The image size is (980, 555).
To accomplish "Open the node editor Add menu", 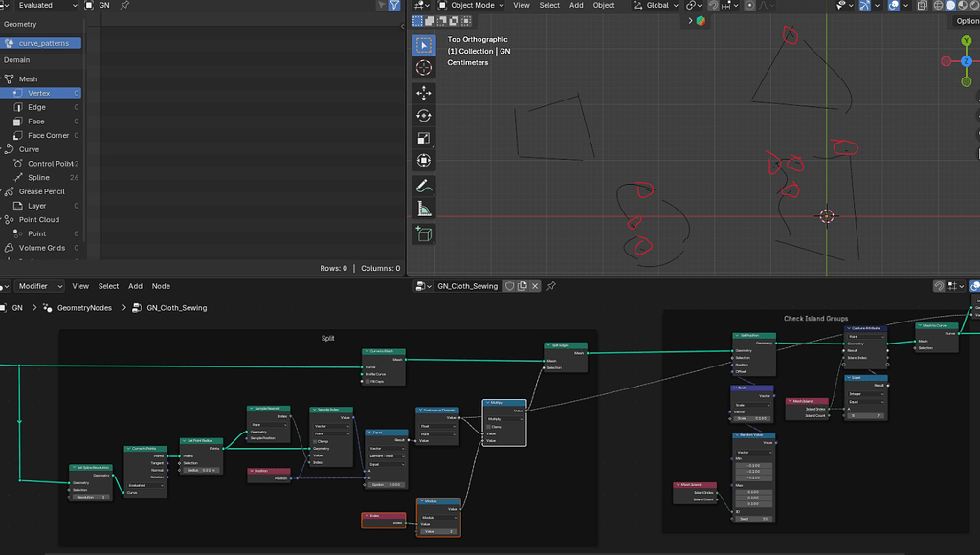I will (x=135, y=286).
